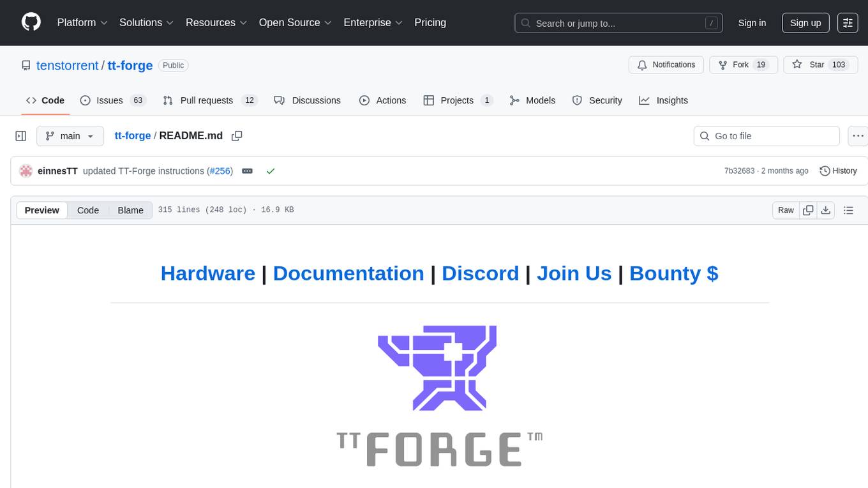Focus the Go to file input
868x488 pixels.
point(767,136)
